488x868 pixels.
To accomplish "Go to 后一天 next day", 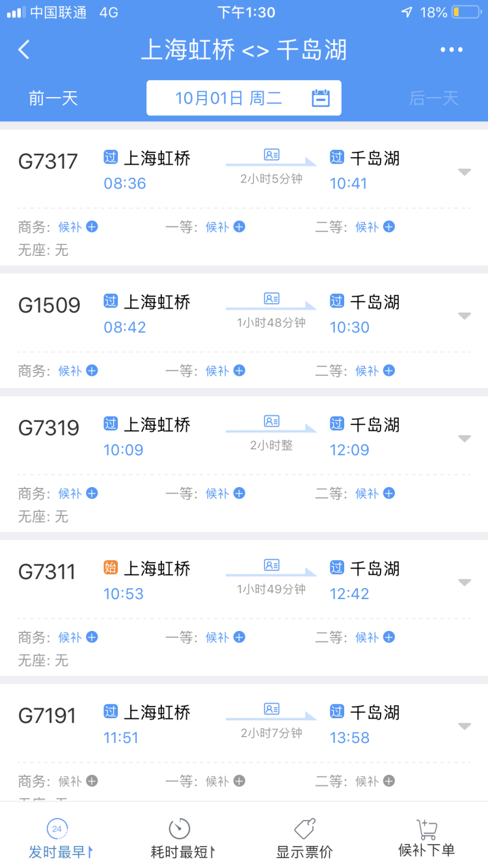I will pyautogui.click(x=434, y=98).
